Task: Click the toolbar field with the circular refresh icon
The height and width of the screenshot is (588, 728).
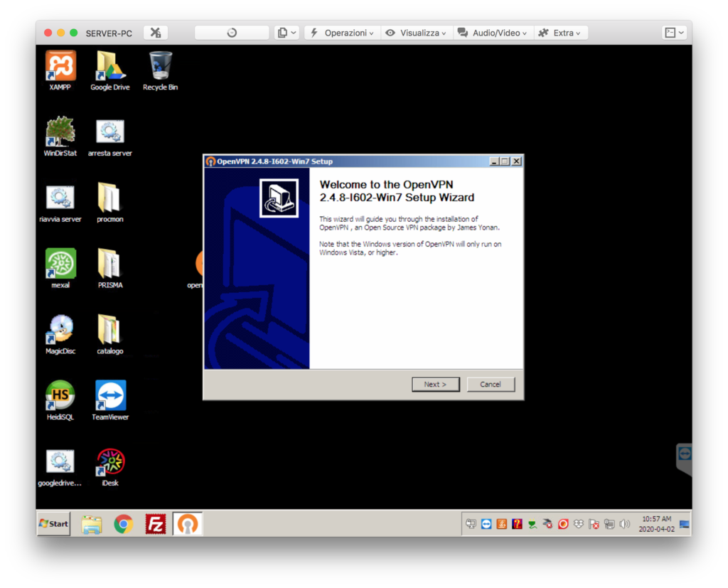Action: click(232, 33)
